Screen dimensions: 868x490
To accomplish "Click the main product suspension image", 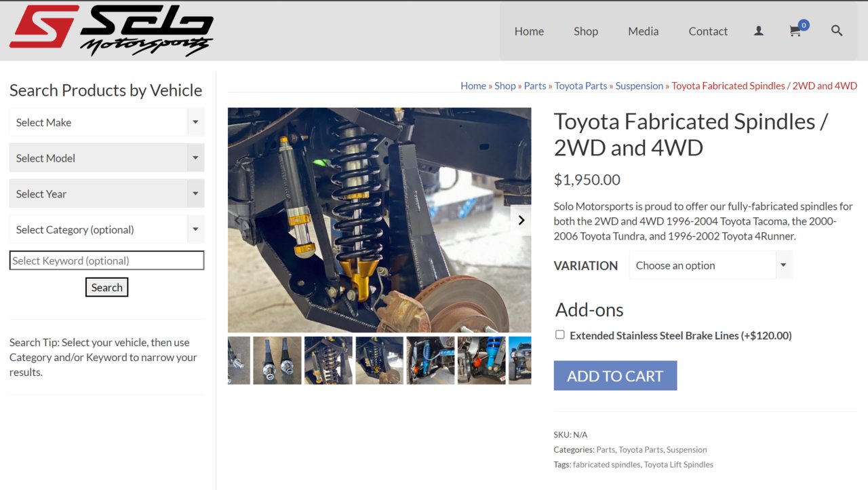I will tap(379, 220).
